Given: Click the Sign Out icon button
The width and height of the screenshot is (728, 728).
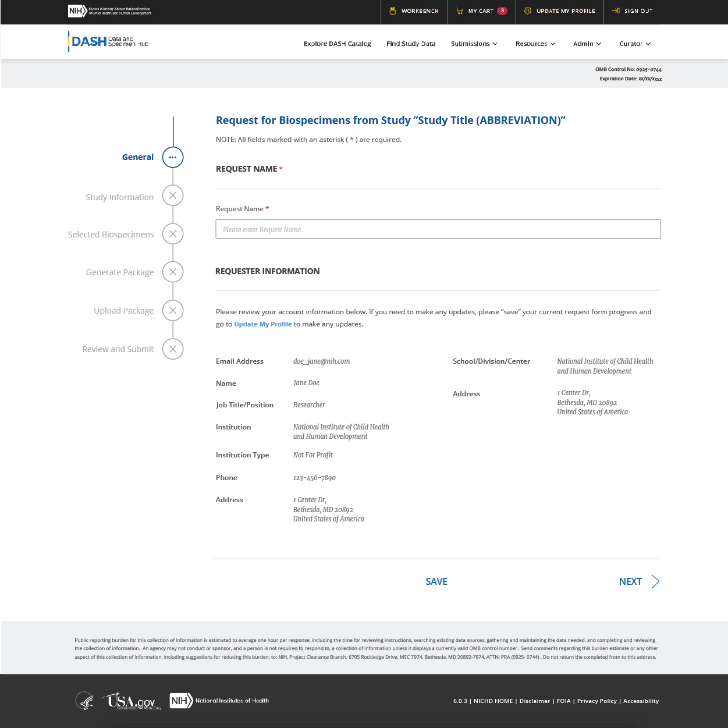Looking at the screenshot, I should [616, 11].
